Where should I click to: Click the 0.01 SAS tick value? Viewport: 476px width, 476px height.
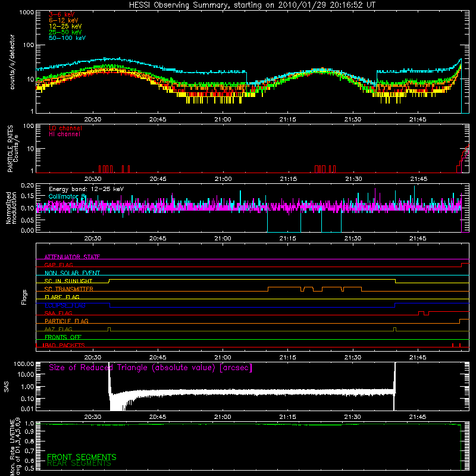[27, 409]
